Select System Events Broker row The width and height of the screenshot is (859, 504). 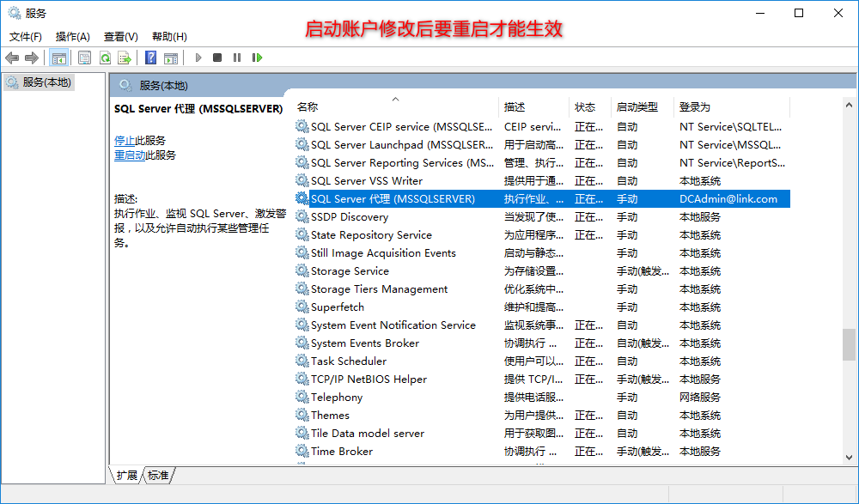[542, 343]
